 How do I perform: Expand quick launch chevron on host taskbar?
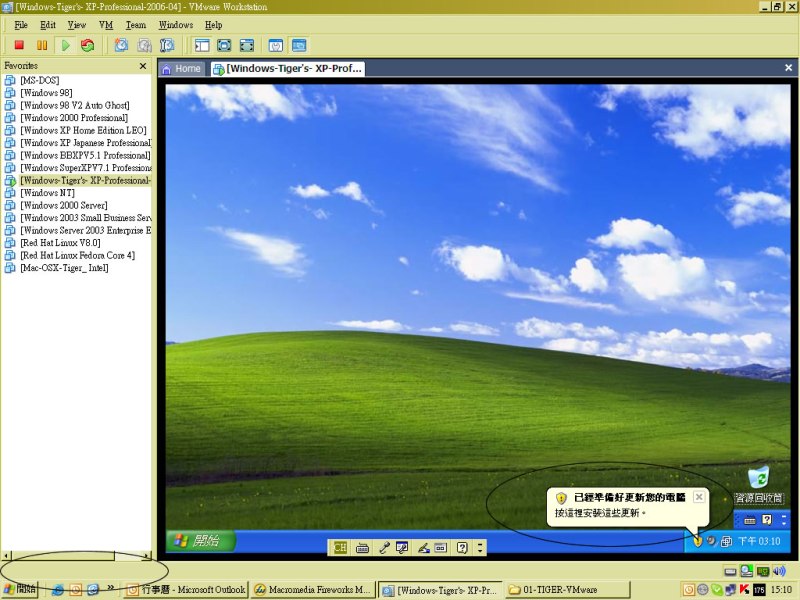click(x=111, y=588)
